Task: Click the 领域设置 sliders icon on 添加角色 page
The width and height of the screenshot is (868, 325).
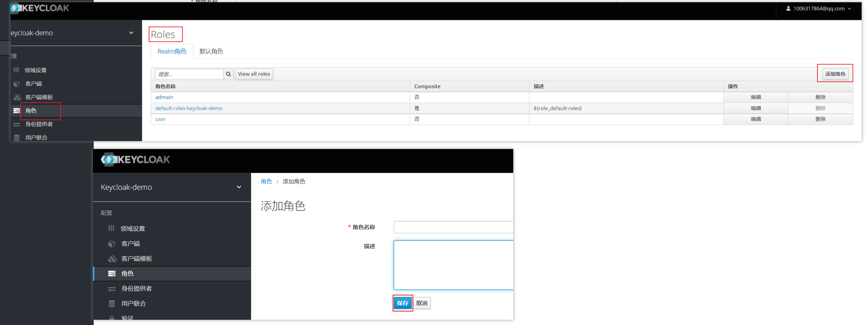Action: 111,228
